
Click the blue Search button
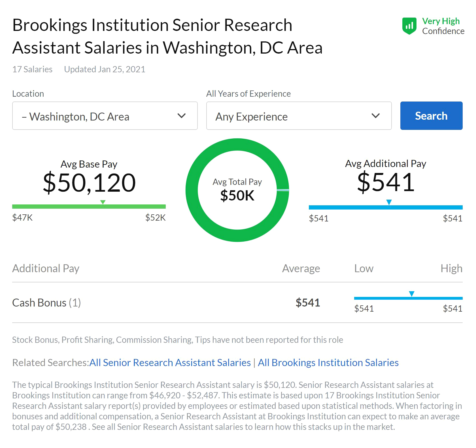pos(431,116)
